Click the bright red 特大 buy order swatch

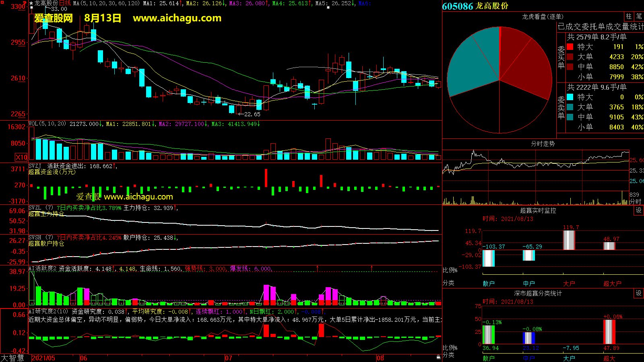[570, 47]
